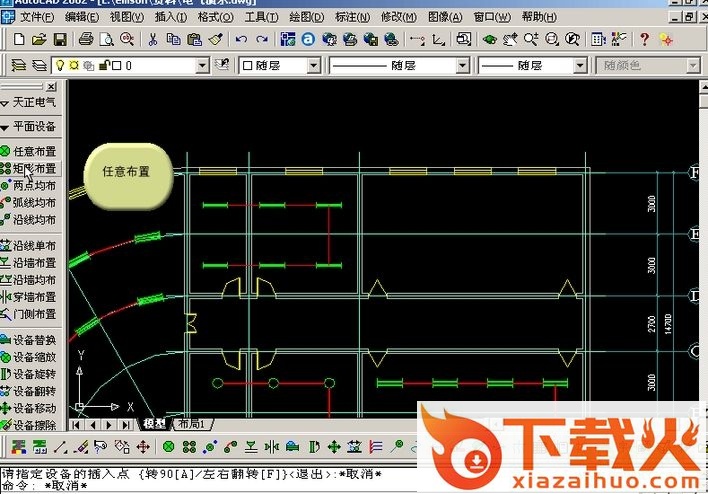
Task: Open the 编辑(E) menu
Action: 82,17
